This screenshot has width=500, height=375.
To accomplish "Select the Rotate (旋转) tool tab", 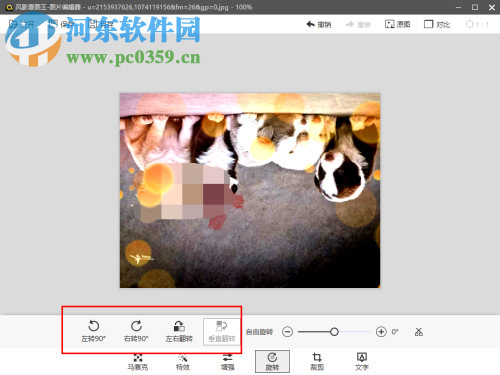I will pyautogui.click(x=272, y=361).
